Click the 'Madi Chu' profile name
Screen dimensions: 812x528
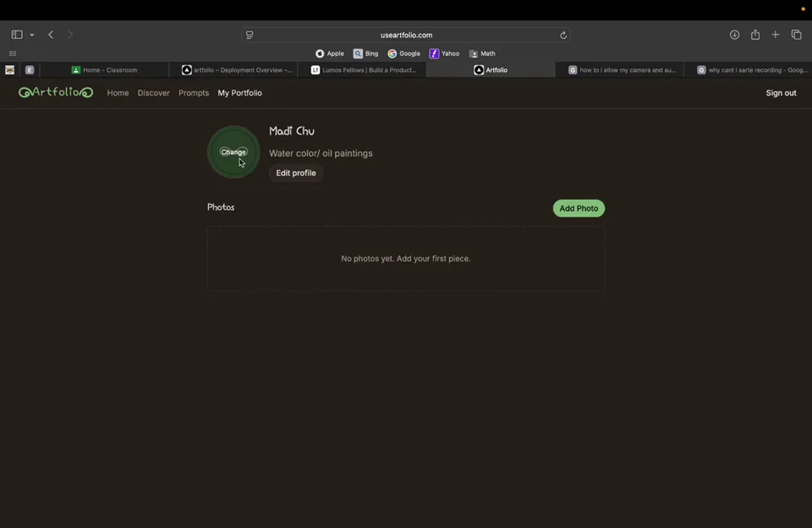coord(292,131)
